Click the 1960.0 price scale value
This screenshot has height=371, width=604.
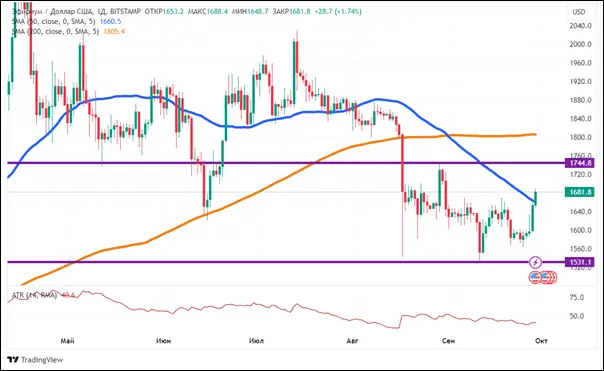[x=581, y=63]
